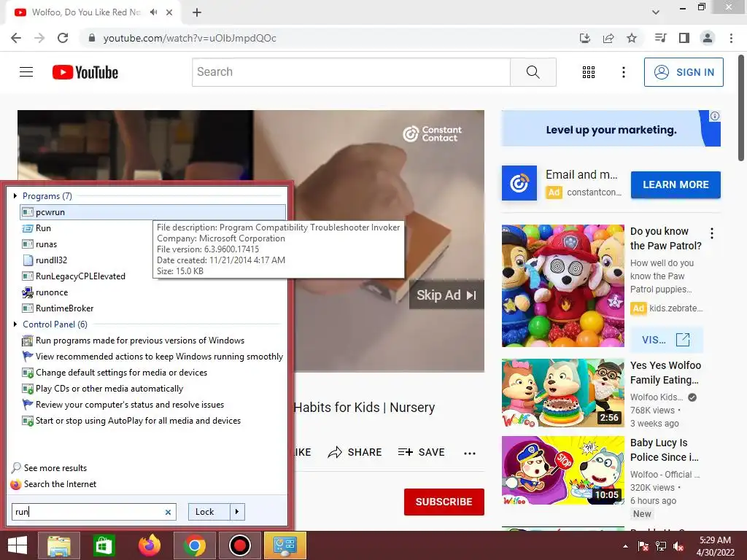Open the arrow next to Lock
747x560 pixels.
point(237,512)
